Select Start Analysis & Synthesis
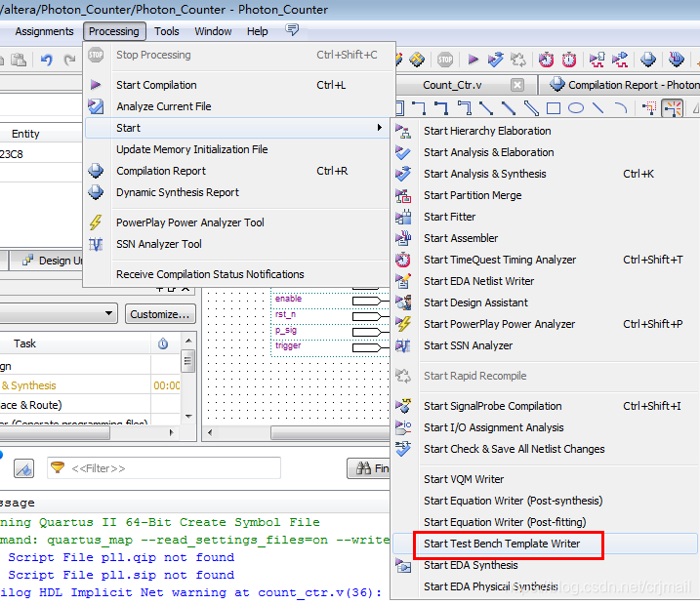 point(545,174)
